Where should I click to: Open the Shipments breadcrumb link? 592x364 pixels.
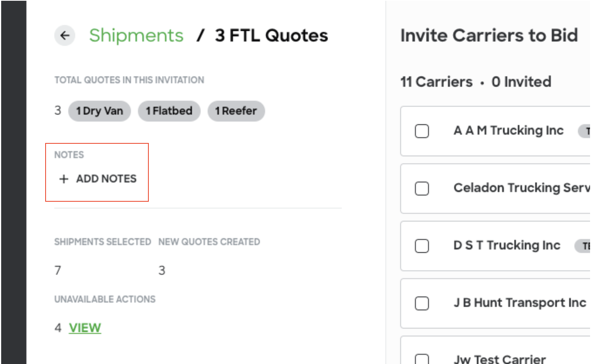(x=136, y=36)
